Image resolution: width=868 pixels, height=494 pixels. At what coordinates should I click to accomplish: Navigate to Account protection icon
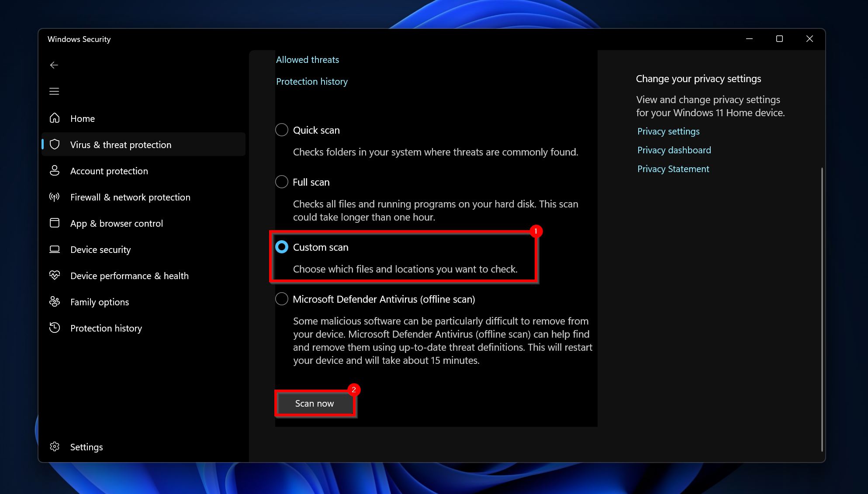[55, 171]
